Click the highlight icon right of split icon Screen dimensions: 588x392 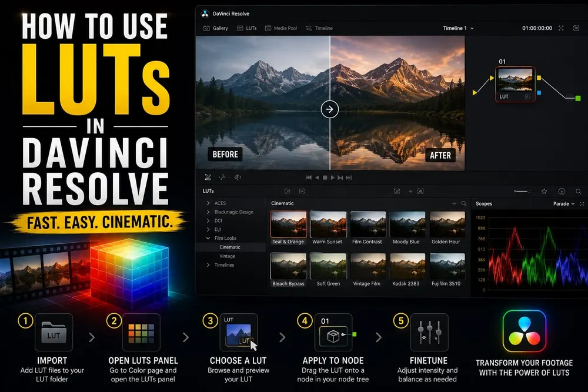pos(420,191)
